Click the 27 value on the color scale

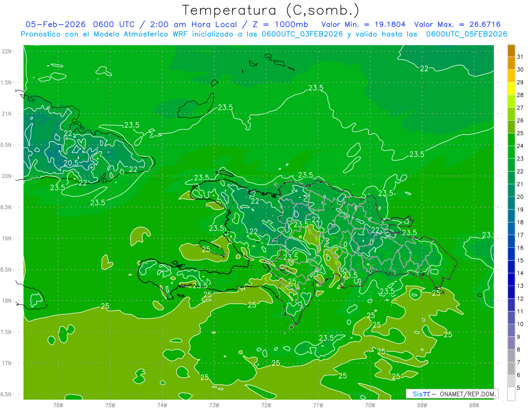520,108
